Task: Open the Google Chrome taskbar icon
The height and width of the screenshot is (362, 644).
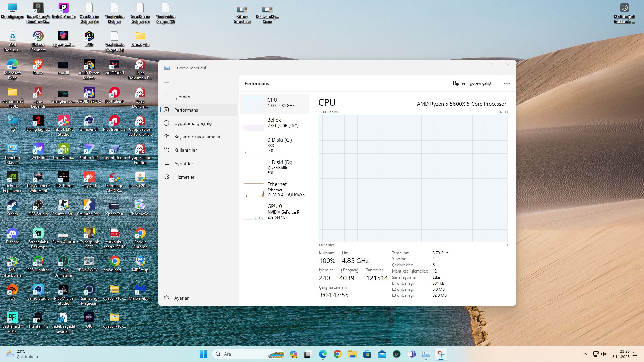Action: tap(337, 354)
